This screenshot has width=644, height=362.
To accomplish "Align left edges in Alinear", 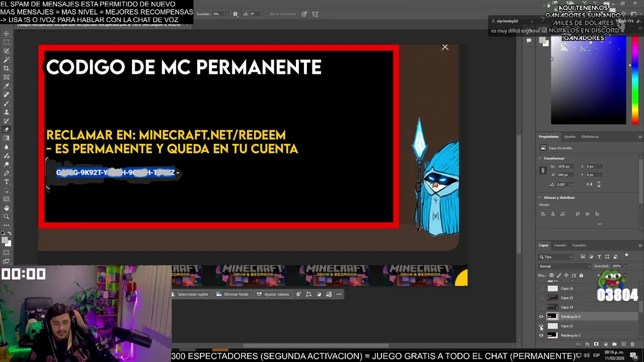I will pyautogui.click(x=543, y=214).
